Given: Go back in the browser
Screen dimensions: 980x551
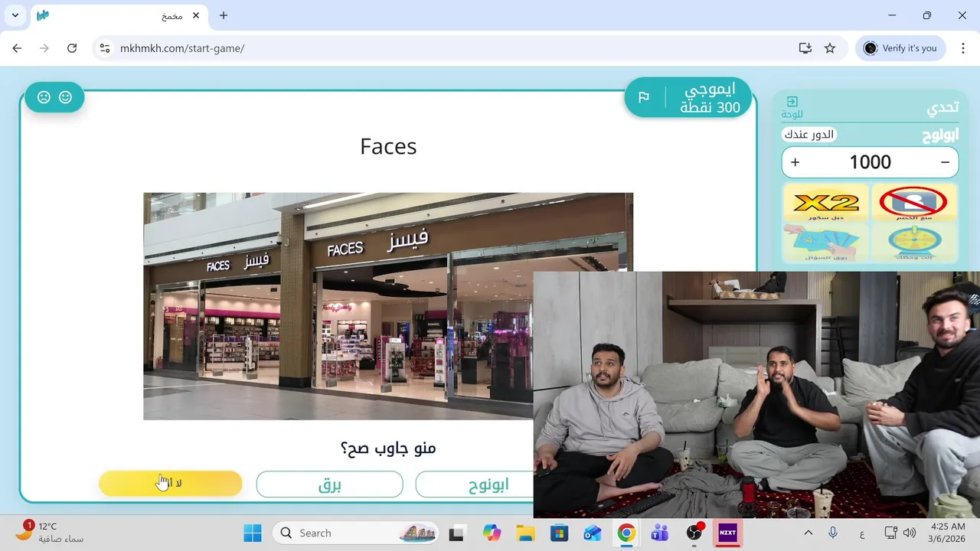Looking at the screenshot, I should click(x=17, y=48).
